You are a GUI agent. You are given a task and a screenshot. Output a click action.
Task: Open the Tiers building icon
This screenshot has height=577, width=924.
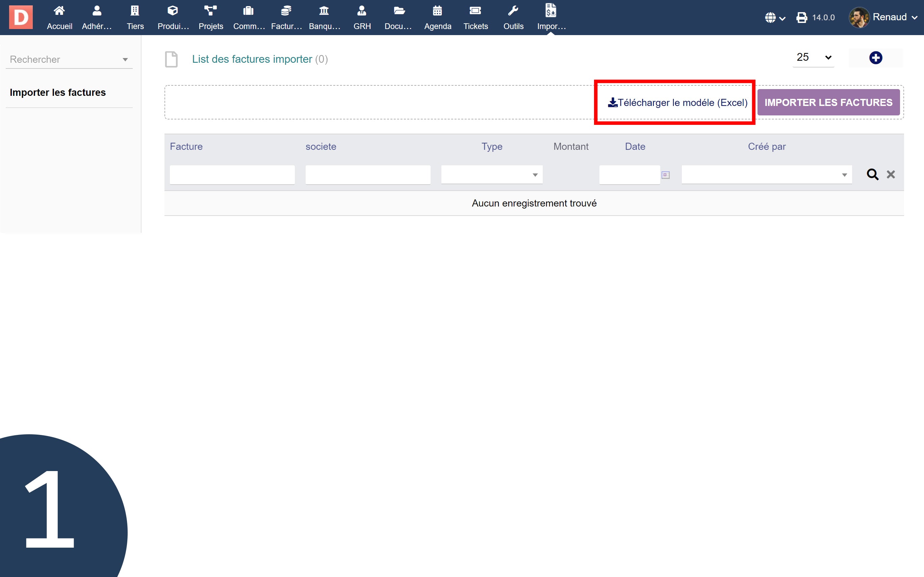pyautogui.click(x=135, y=11)
